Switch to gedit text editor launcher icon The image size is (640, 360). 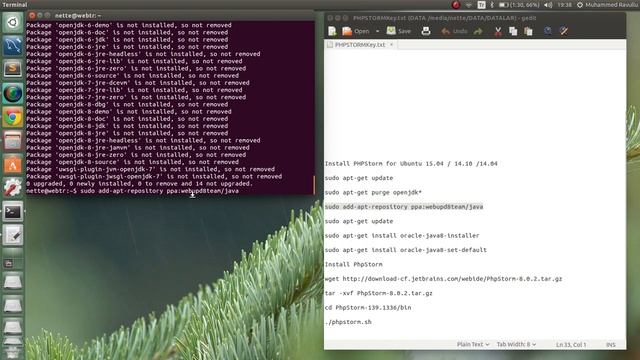tap(13, 236)
